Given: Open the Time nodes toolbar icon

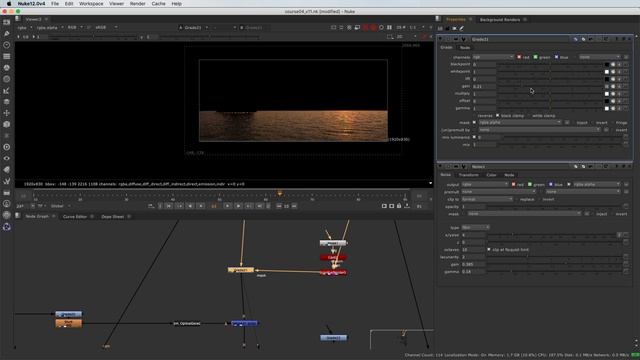Looking at the screenshot, I should pos(7,45).
